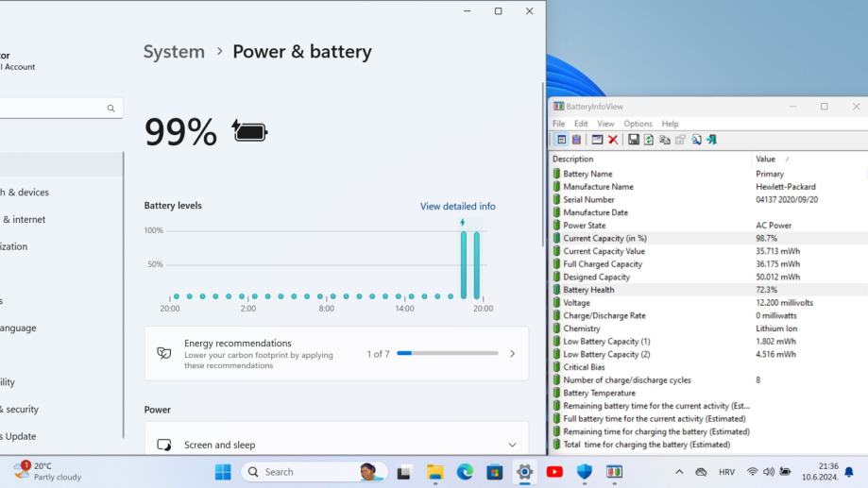The height and width of the screenshot is (488, 868).
Task: Expand the Screen and sleep section
Action: (x=512, y=445)
